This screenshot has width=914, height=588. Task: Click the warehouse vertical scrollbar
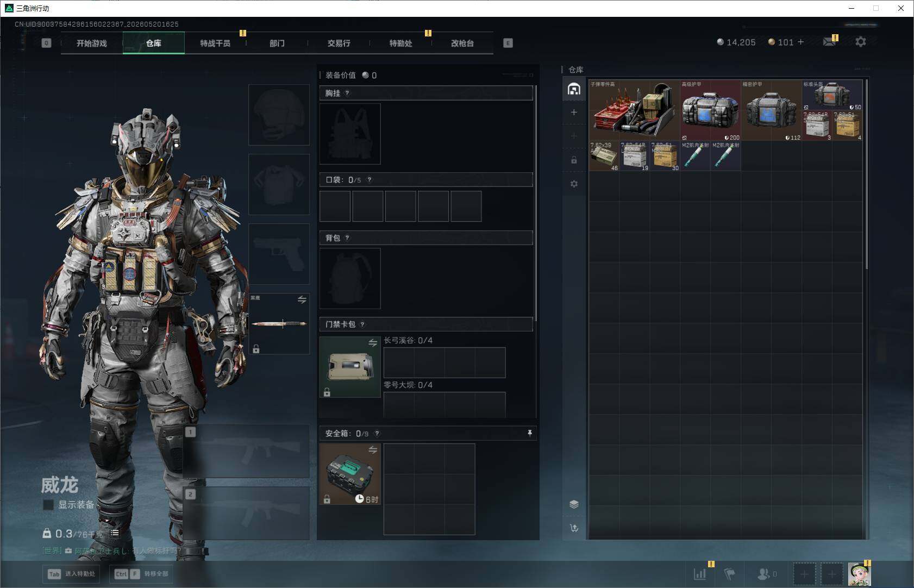867,174
